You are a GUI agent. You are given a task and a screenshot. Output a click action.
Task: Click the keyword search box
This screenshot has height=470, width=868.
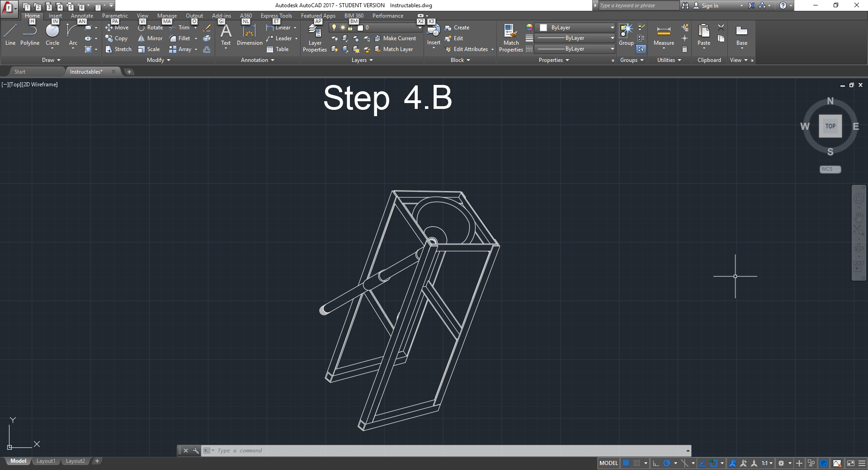pos(638,5)
